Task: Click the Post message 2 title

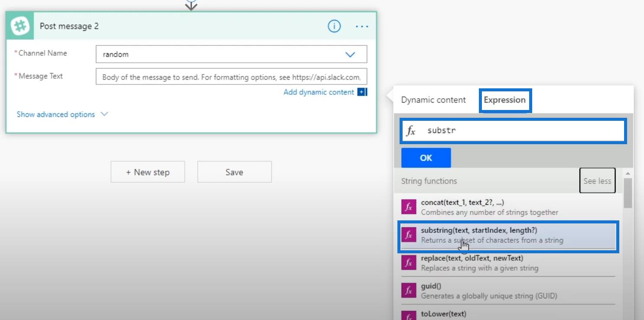Action: [x=69, y=26]
